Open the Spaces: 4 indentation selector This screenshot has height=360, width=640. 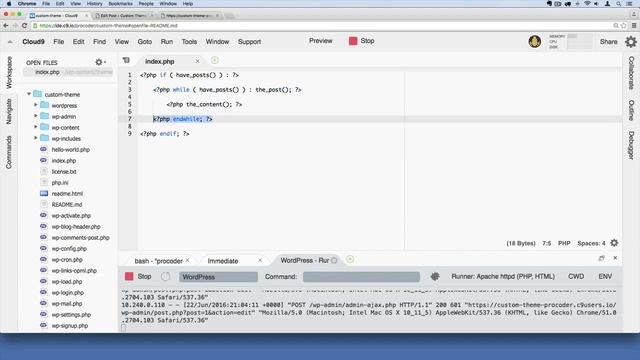pyautogui.click(x=591, y=243)
